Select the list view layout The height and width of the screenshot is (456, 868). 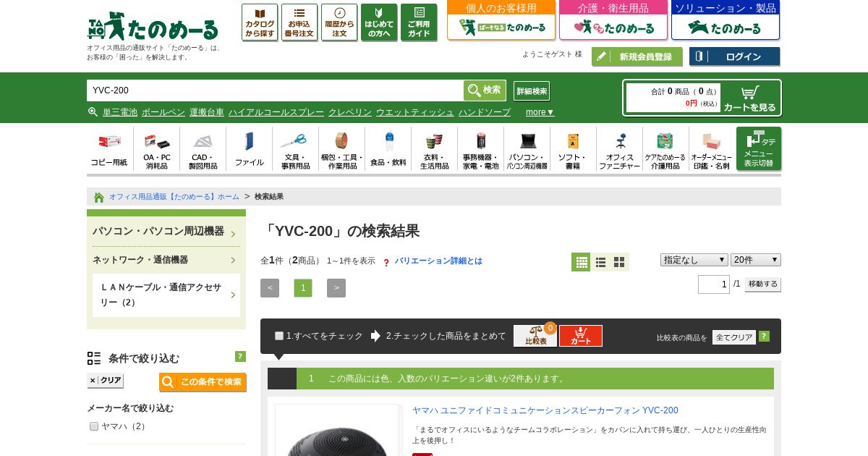coord(600,262)
